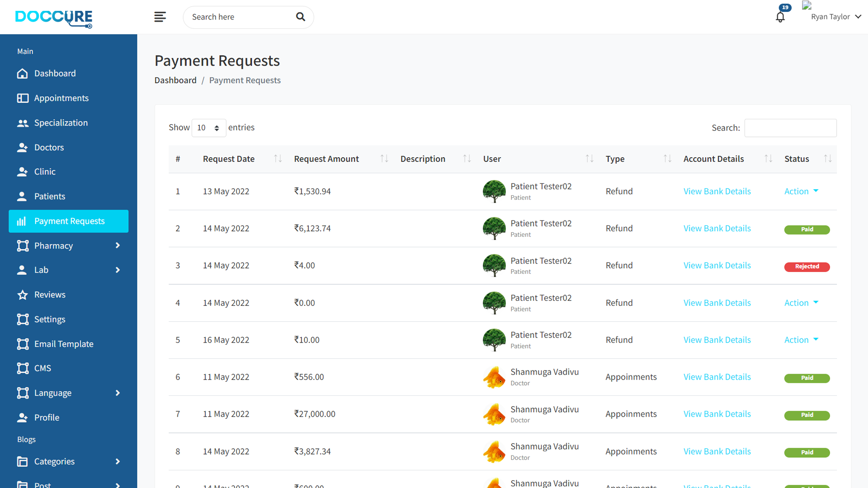Click the Settings sidebar icon
Image resolution: width=868 pixels, height=488 pixels.
pos(23,319)
